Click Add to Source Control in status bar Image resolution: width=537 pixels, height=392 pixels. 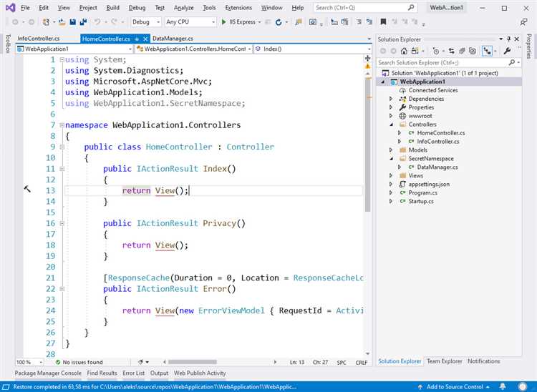(x=454, y=387)
